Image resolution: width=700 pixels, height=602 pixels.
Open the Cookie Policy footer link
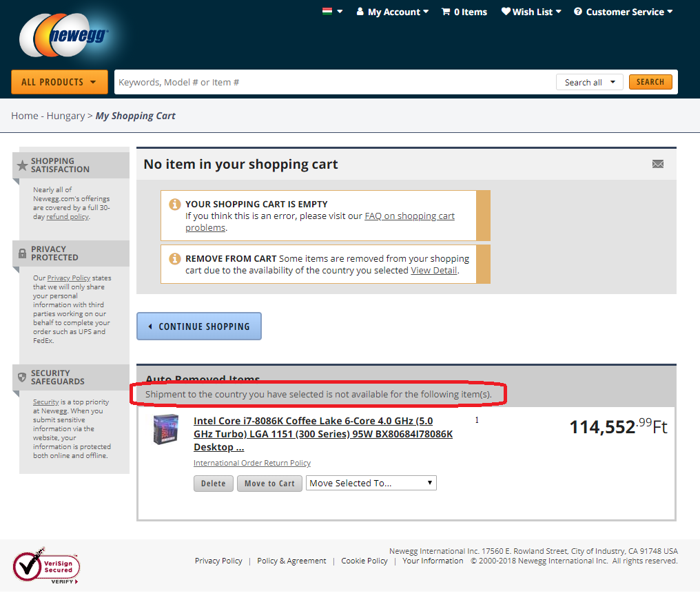pos(364,561)
